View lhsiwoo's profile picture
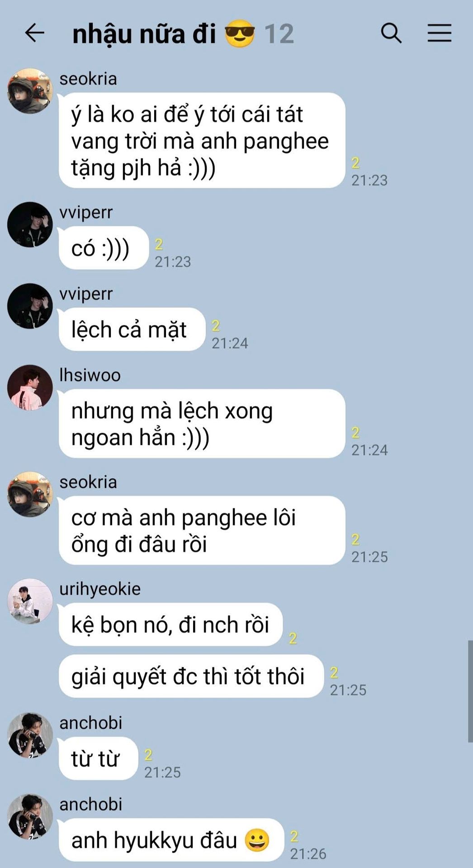Screen dimensions: 473x868 pyautogui.click(x=30, y=387)
